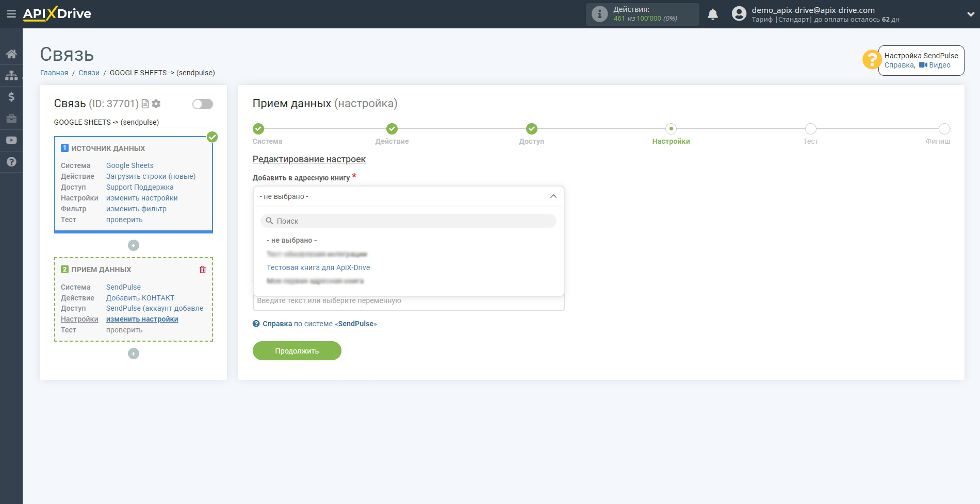Open the Справка link in help box
This screenshot has height=504, width=980.
tap(899, 65)
